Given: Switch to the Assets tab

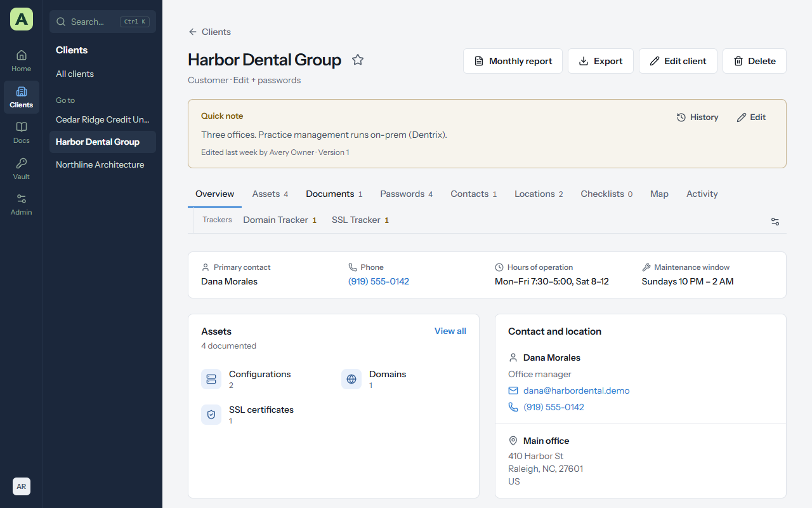Looking at the screenshot, I should (x=270, y=194).
